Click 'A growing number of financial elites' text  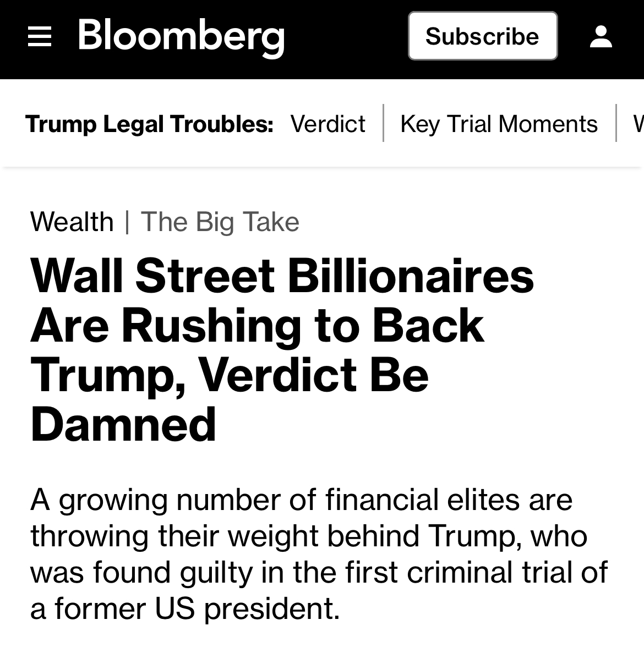[x=301, y=500]
